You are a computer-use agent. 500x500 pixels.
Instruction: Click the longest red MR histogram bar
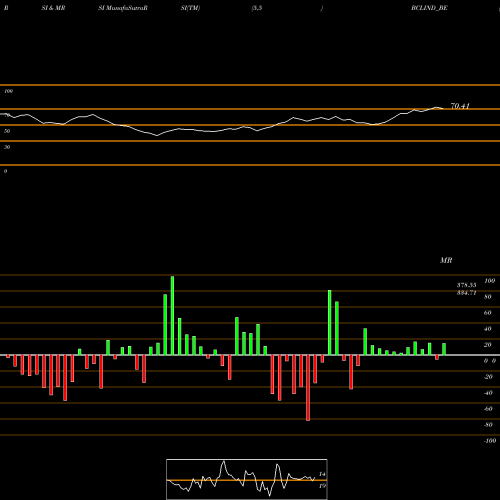(308, 388)
